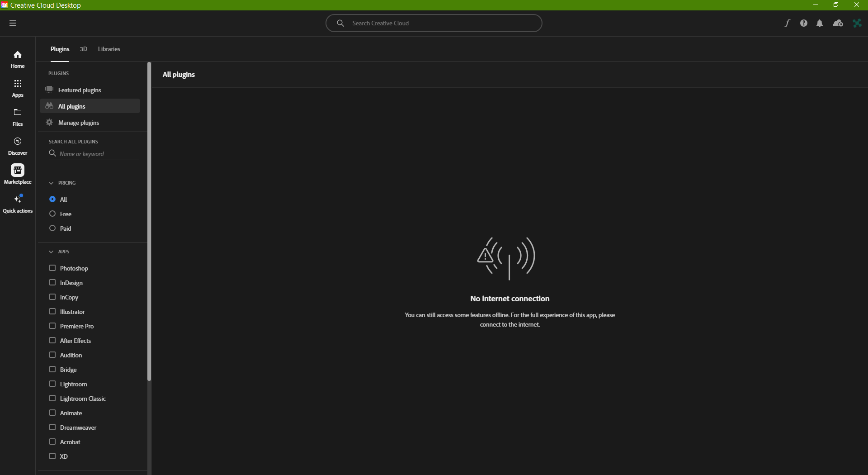Open Manage plugins
Viewport: 868px width, 475px height.
pos(90,122)
